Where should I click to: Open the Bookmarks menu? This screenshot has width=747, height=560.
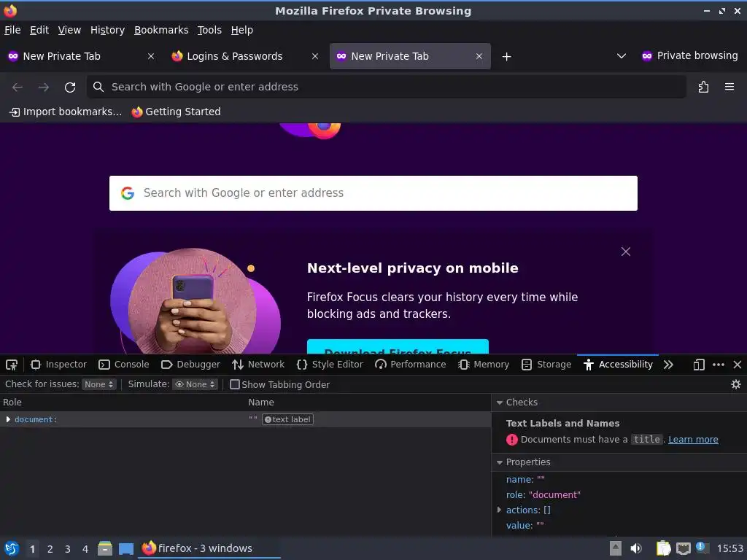[161, 30]
